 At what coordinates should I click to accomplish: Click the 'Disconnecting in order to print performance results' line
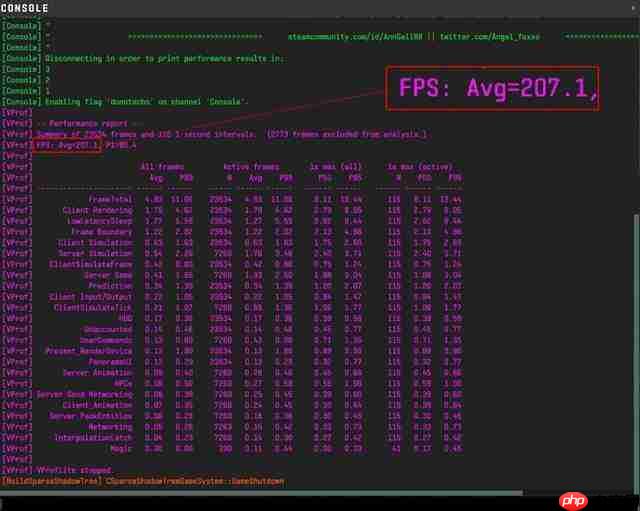click(164, 59)
